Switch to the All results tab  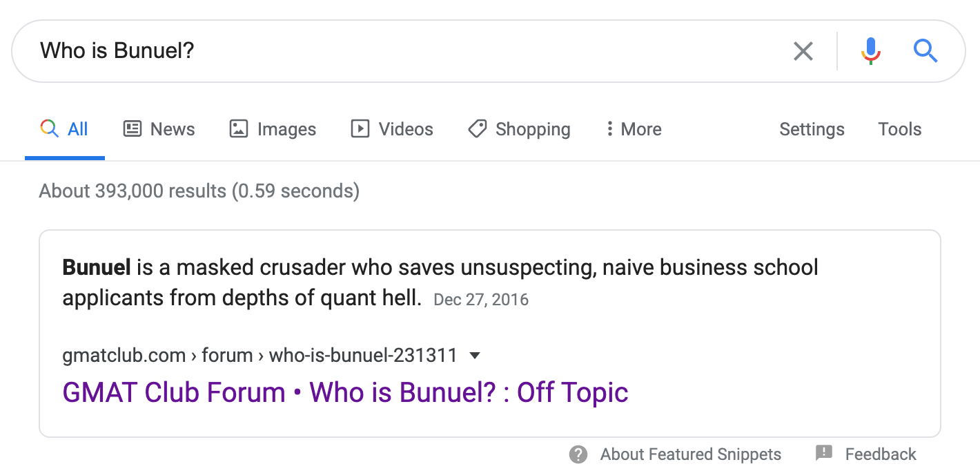tap(65, 129)
